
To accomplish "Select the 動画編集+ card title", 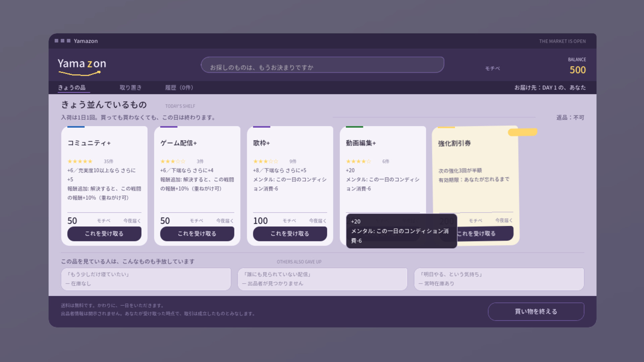I will tap(361, 143).
